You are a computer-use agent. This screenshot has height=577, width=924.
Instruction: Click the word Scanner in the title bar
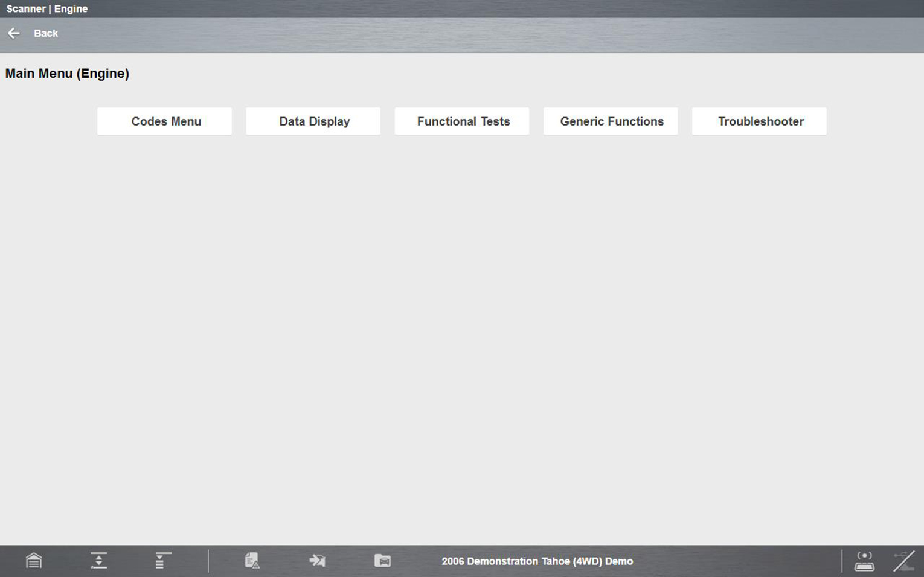(x=26, y=9)
